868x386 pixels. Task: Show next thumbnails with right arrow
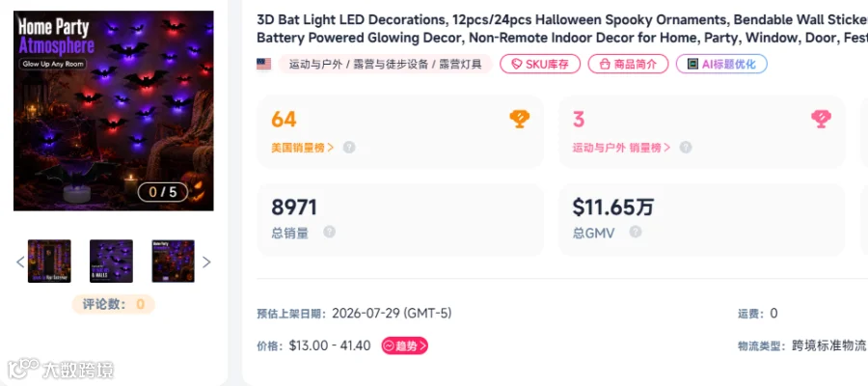206,262
